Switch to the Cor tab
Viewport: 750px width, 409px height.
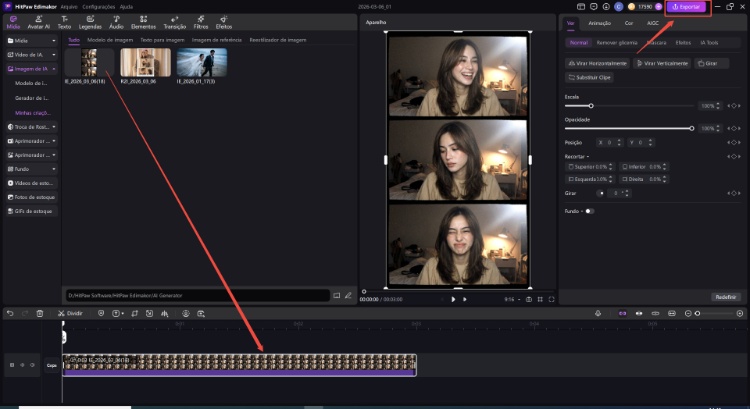coord(629,23)
